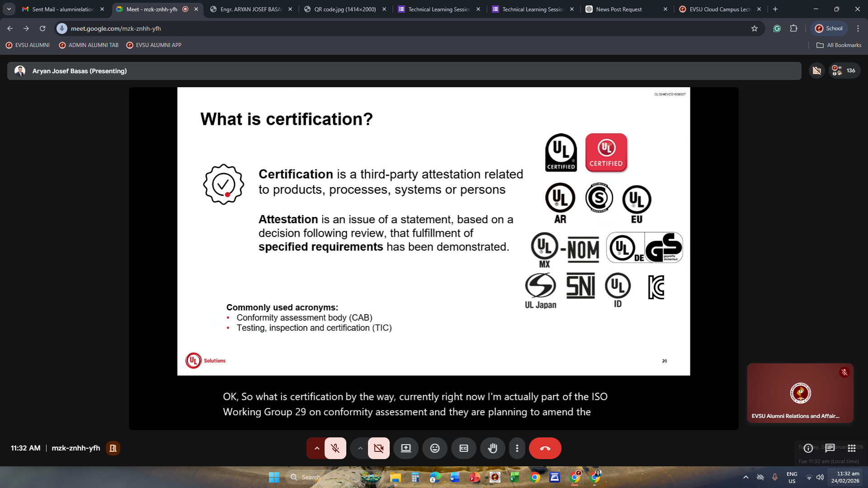Open the Activities grid icon in Meet

[x=851, y=448]
